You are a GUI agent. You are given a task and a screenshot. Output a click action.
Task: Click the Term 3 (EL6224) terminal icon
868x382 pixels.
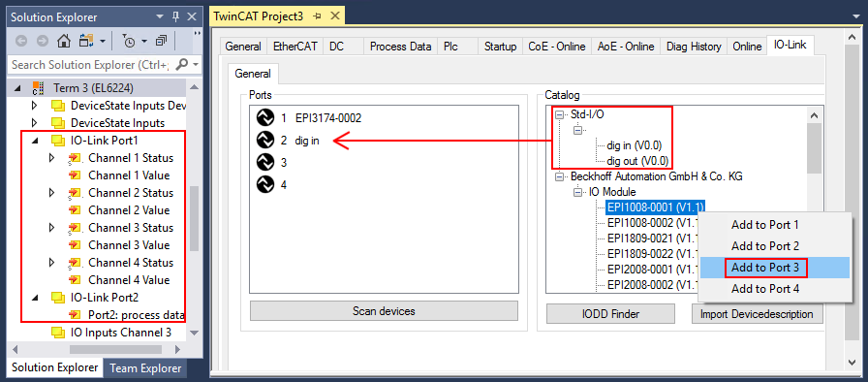pos(38,88)
